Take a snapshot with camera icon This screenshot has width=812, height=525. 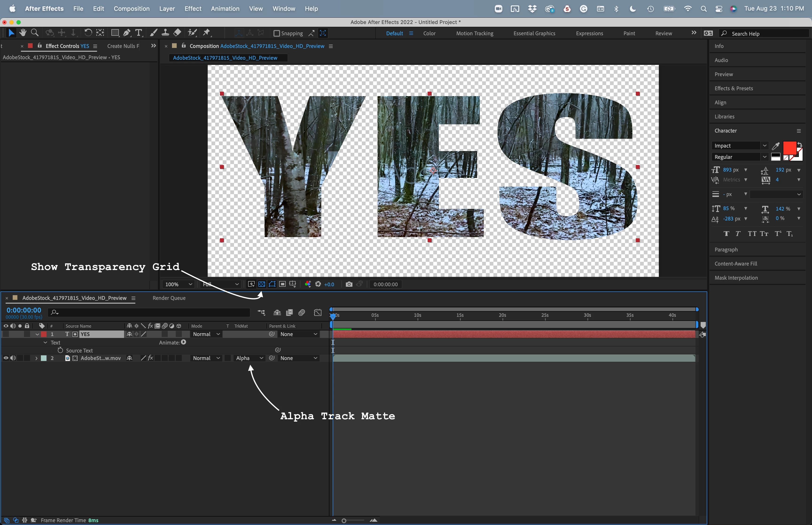point(349,284)
